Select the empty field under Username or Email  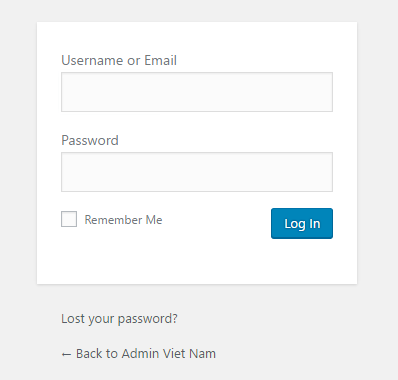197,92
